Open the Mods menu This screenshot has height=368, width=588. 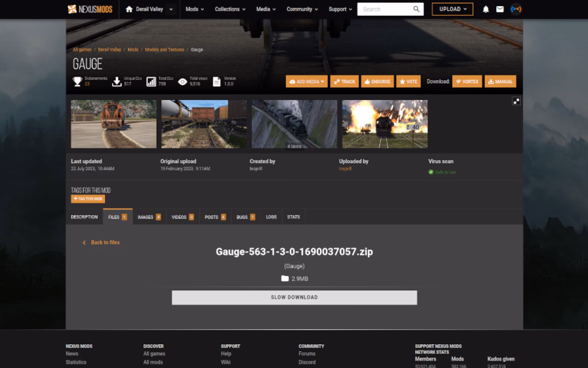pos(195,9)
